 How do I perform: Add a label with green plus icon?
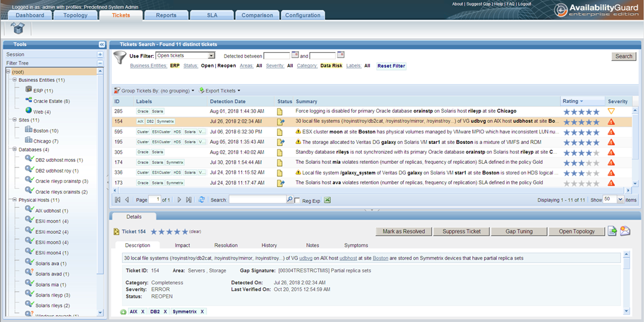click(x=123, y=312)
